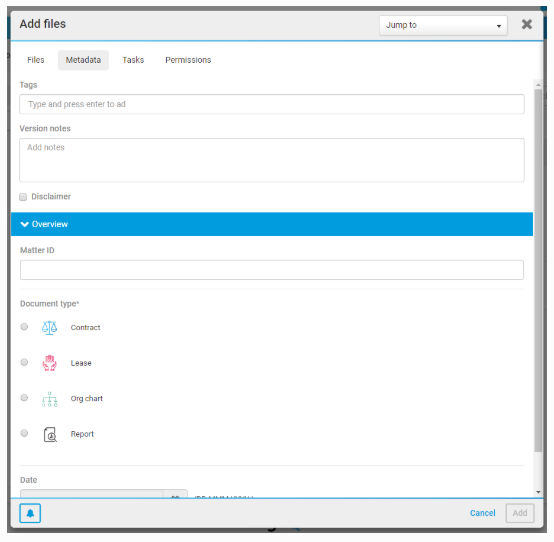This screenshot has width=554, height=542.
Task: Switch to the Files tab
Action: [36, 60]
